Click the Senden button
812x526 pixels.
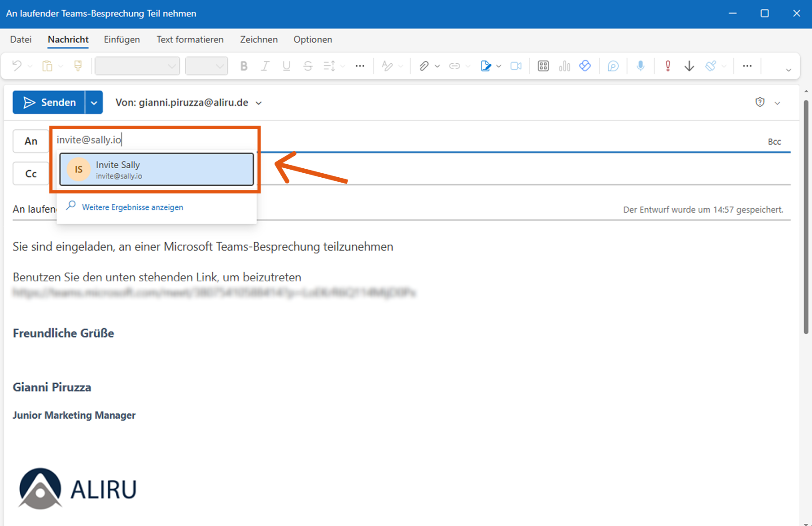click(49, 102)
